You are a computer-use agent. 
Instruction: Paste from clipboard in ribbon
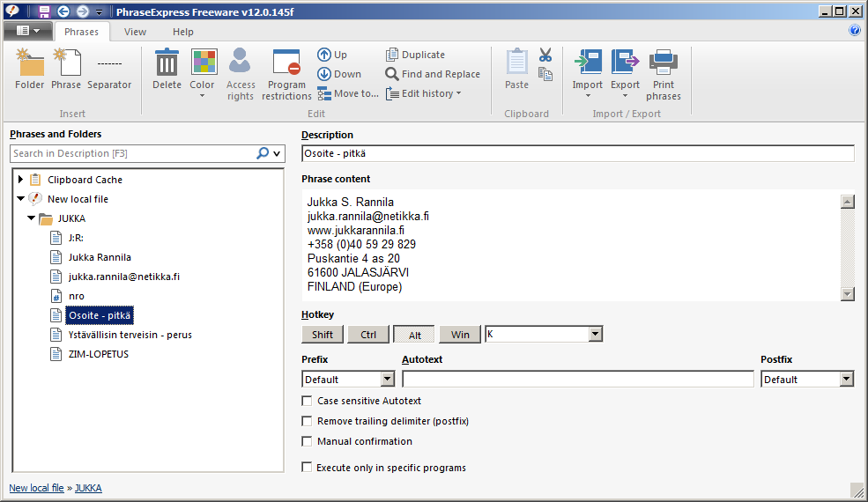coord(516,70)
